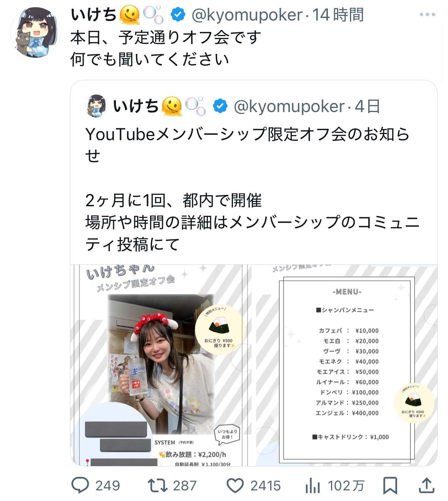Image resolution: width=448 pixels, height=501 pixels.
Task: Tap the main post text 本日、予定通りオフ会です
Action: pyautogui.click(x=166, y=37)
